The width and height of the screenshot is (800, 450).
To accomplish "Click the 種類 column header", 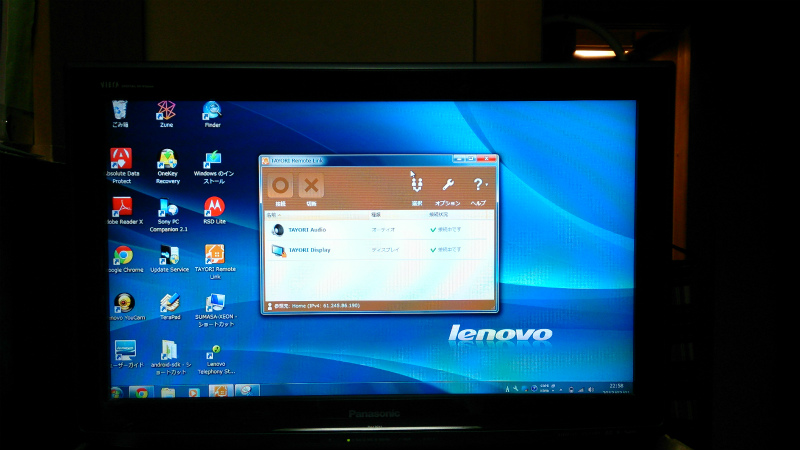I will 398,215.
